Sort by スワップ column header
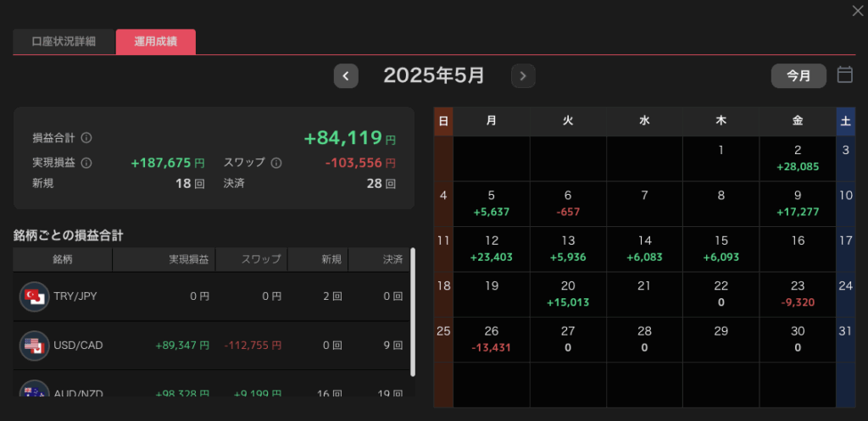Viewport: 868px width, 421px height. [x=261, y=259]
